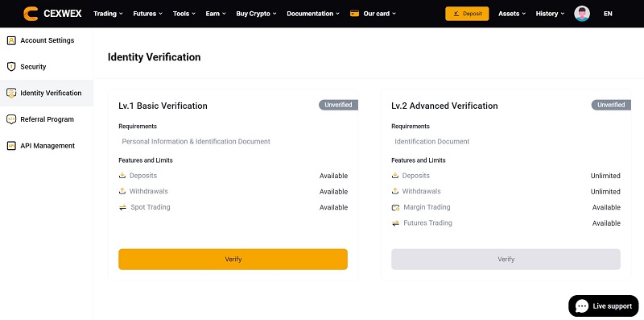The width and height of the screenshot is (644, 320).
Task: Expand the Trading dropdown menu
Action: coord(108,14)
